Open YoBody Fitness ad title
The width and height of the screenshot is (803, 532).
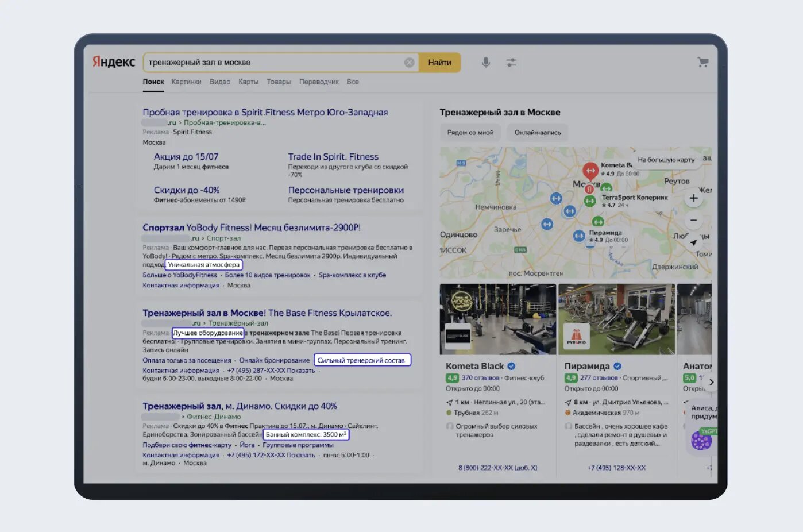point(252,228)
